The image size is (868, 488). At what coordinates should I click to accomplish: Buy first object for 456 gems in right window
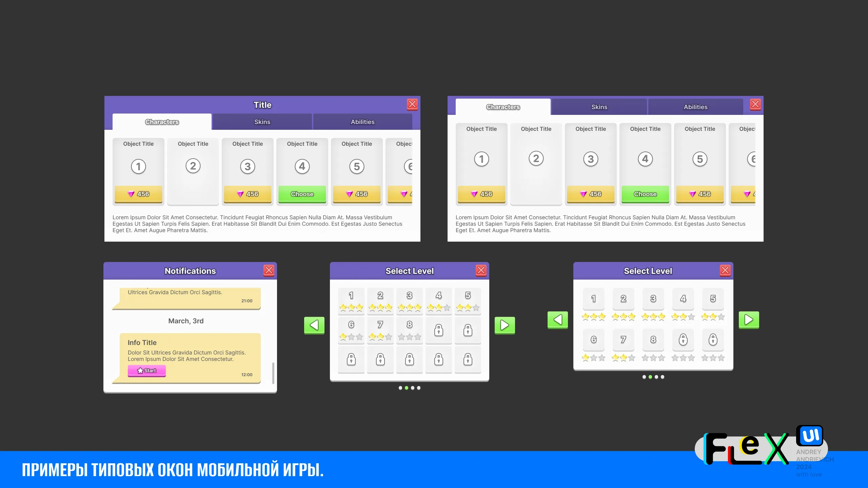tap(481, 194)
